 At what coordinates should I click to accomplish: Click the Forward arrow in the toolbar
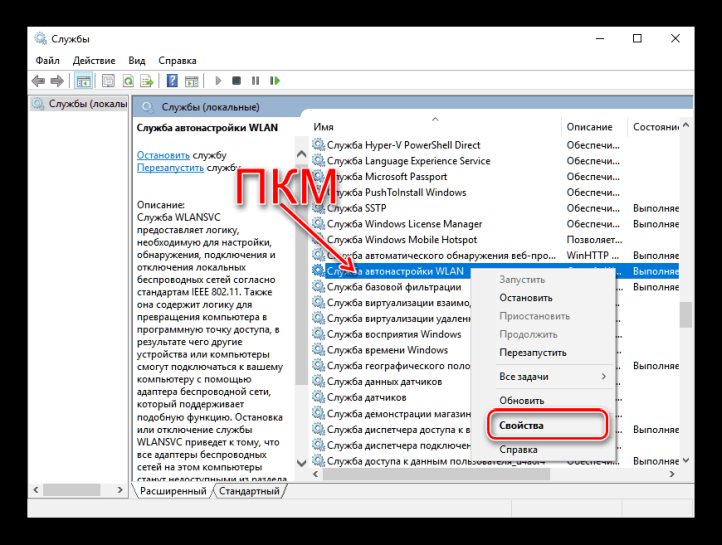pyautogui.click(x=57, y=81)
